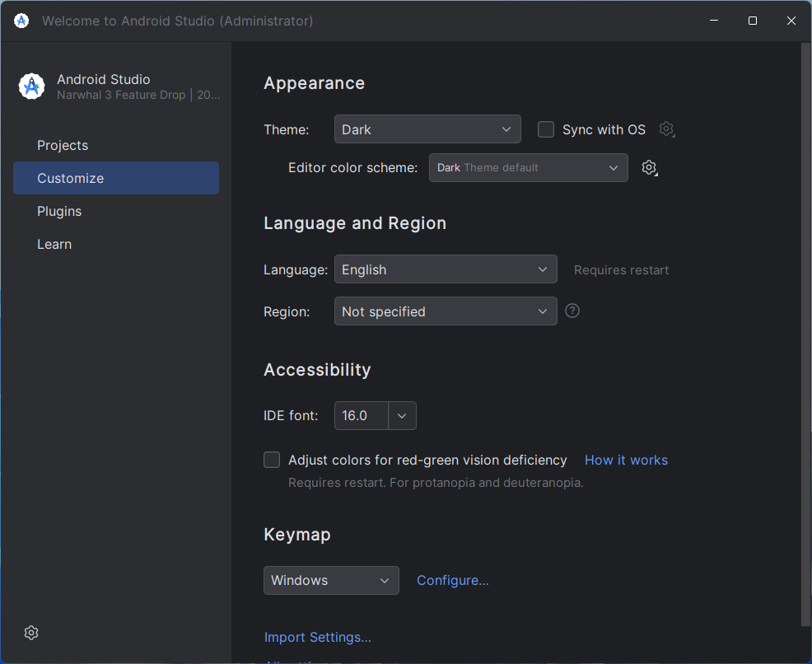Open settings gear at sidebar bottom

coord(31,633)
